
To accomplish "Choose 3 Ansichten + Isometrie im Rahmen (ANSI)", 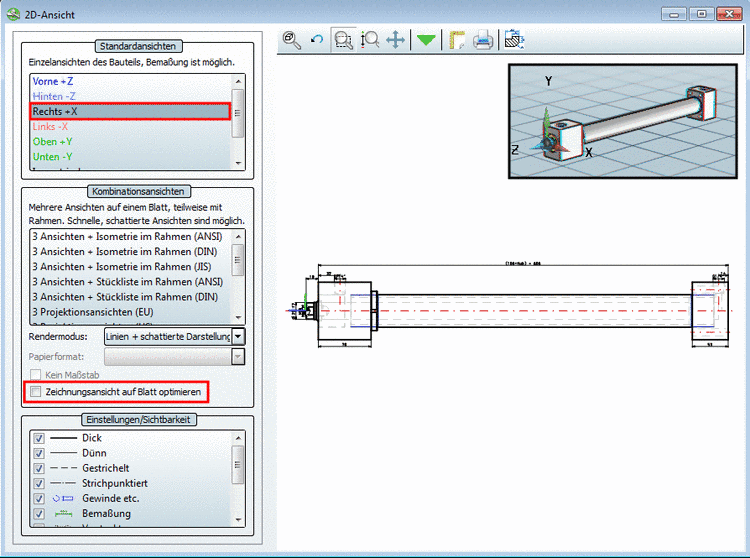I will (x=130, y=236).
